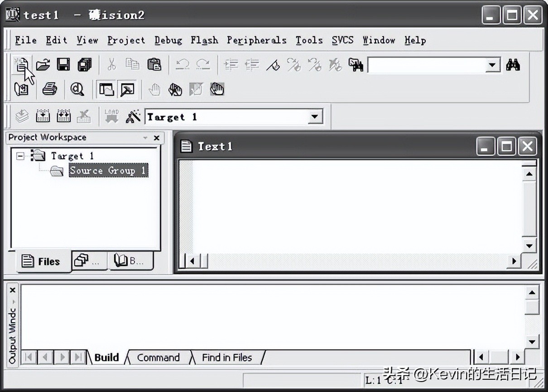
Task: Click the Find in Files icon
Action: click(x=356, y=66)
